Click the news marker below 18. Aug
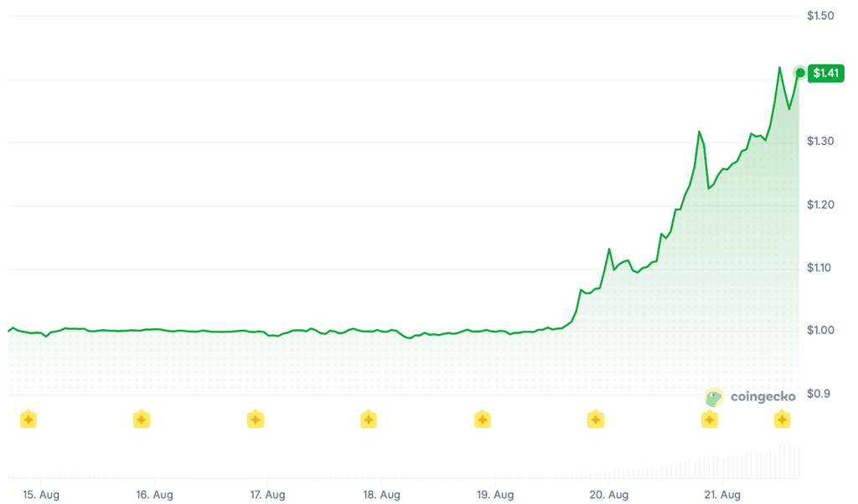858x504 pixels. click(369, 419)
